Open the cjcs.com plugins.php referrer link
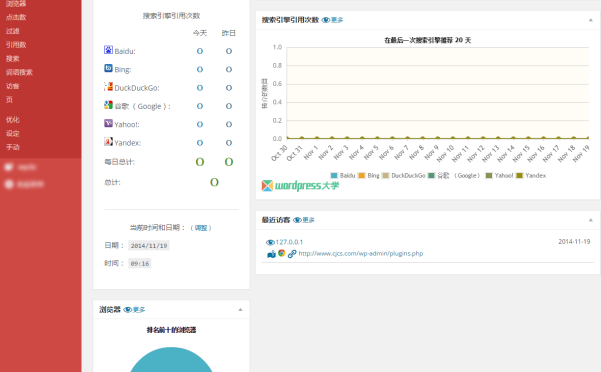601x372 pixels. [361, 253]
